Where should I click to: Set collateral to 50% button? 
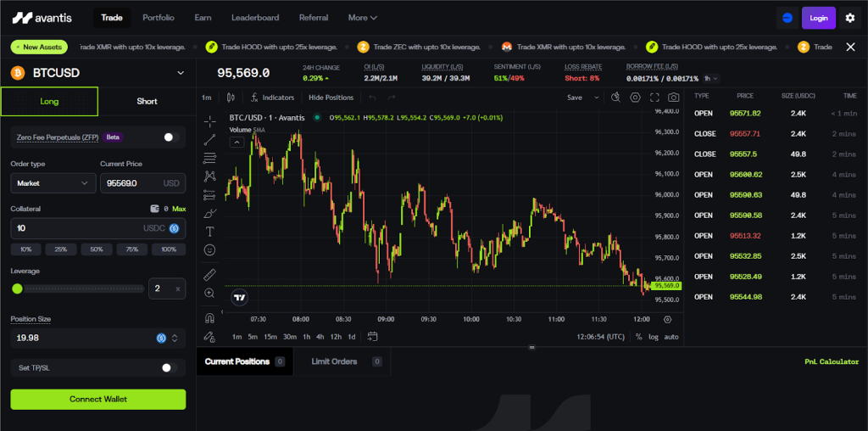[x=97, y=249]
